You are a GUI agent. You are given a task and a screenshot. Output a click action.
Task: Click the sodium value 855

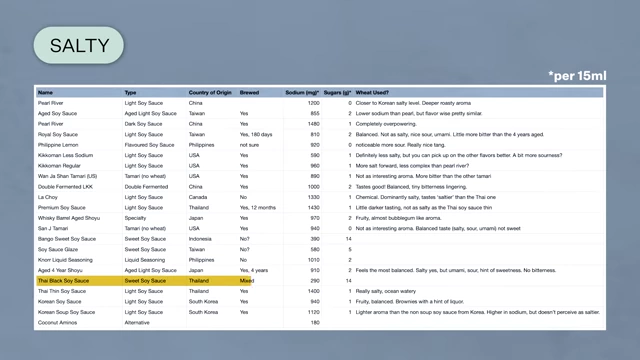coord(315,113)
